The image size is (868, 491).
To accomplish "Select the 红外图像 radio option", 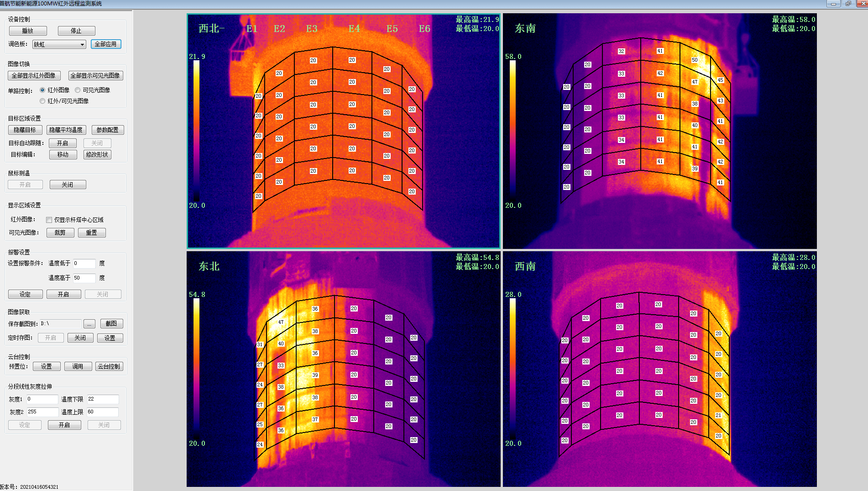I will pyautogui.click(x=42, y=90).
